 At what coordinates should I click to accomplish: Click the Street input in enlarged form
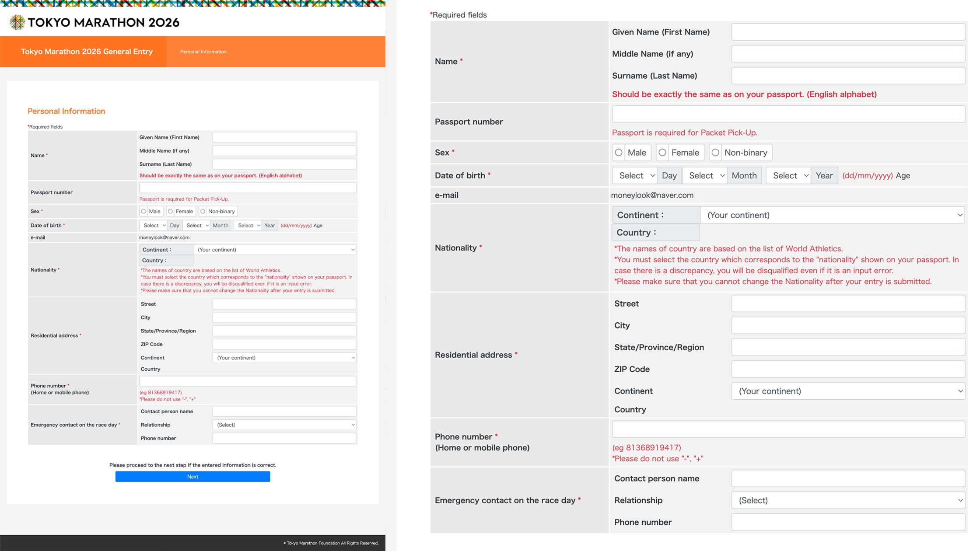pos(848,303)
